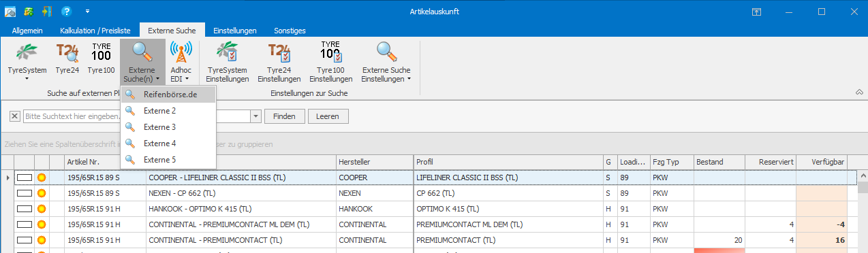Screen dimensions: 868x253
Task: Open TyreSystem Einstellungen
Action: coord(227,62)
